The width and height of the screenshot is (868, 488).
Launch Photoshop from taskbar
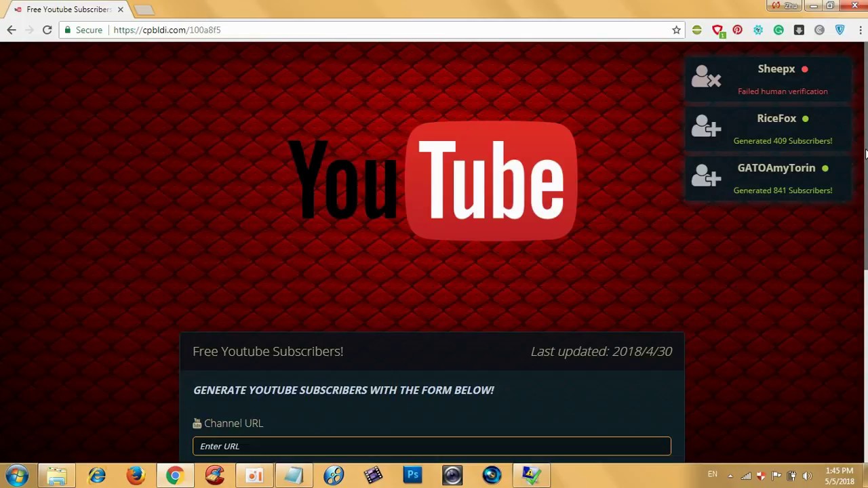click(412, 475)
